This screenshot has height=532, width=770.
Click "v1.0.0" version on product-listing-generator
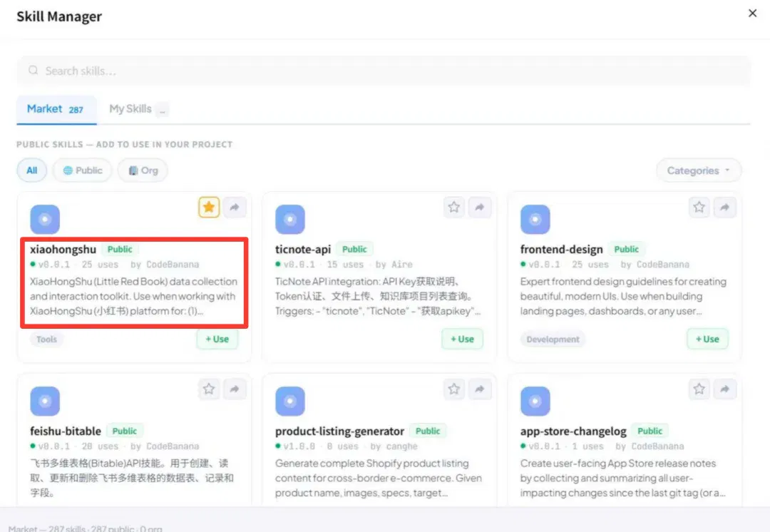click(x=299, y=446)
